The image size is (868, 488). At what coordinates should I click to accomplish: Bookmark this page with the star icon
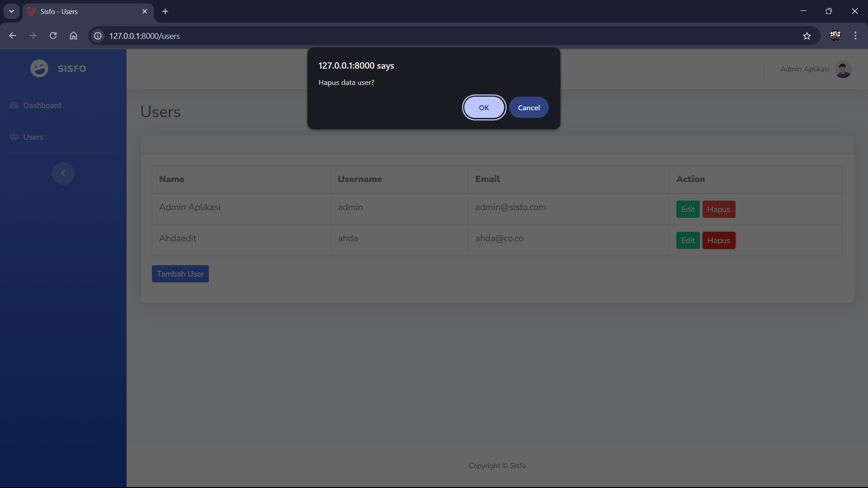click(807, 36)
